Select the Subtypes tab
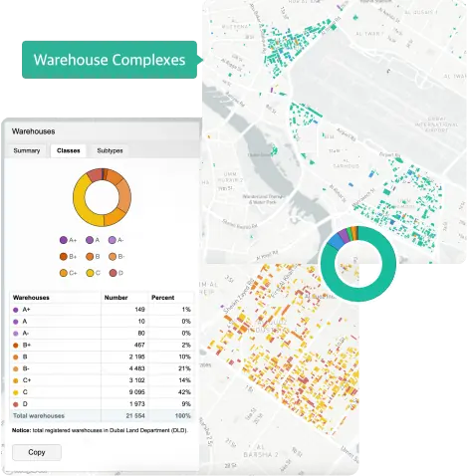The width and height of the screenshot is (467, 476). [110, 150]
